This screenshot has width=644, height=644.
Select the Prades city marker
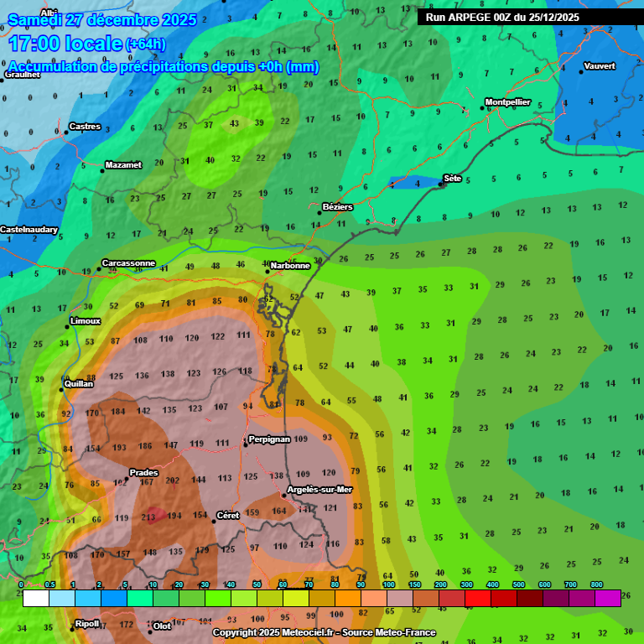[127, 479]
